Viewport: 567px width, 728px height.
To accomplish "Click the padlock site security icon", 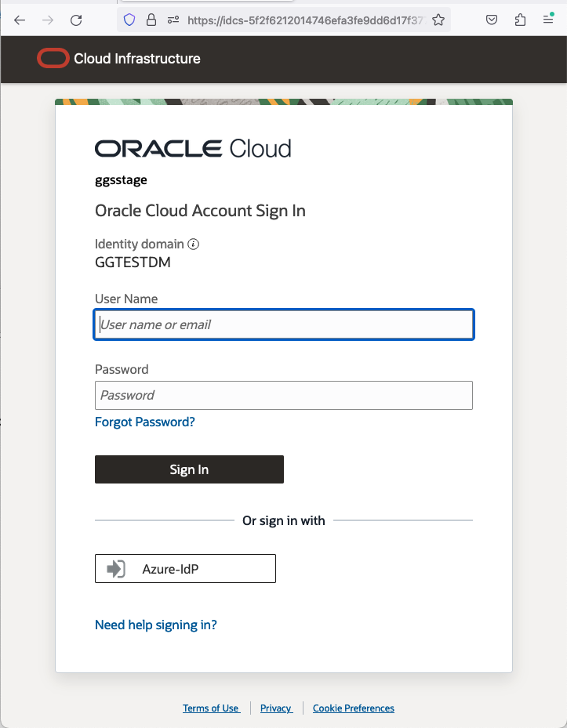I will [151, 20].
